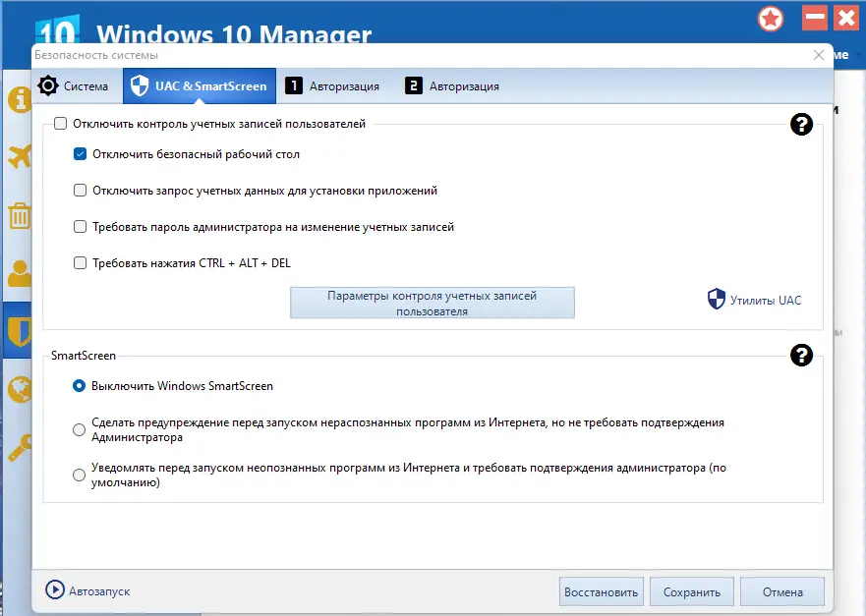Click the red star favorites icon
Screen dimensions: 866x616
coord(771,20)
